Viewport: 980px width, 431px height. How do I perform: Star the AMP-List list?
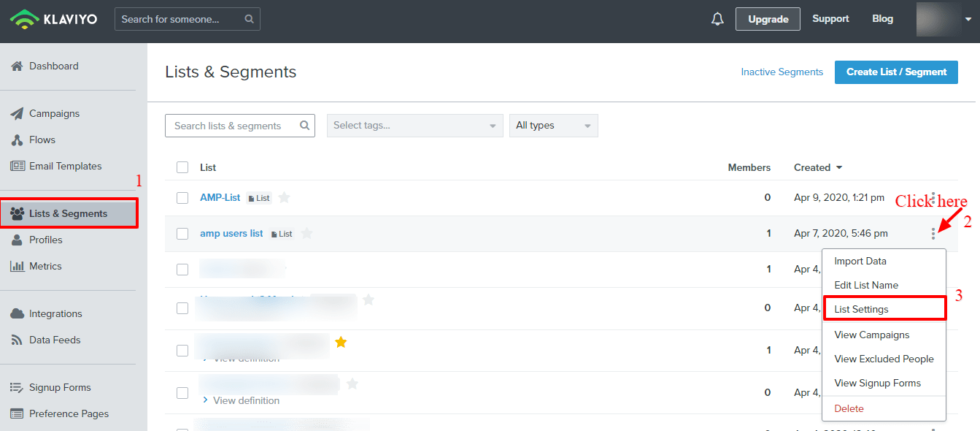[284, 197]
